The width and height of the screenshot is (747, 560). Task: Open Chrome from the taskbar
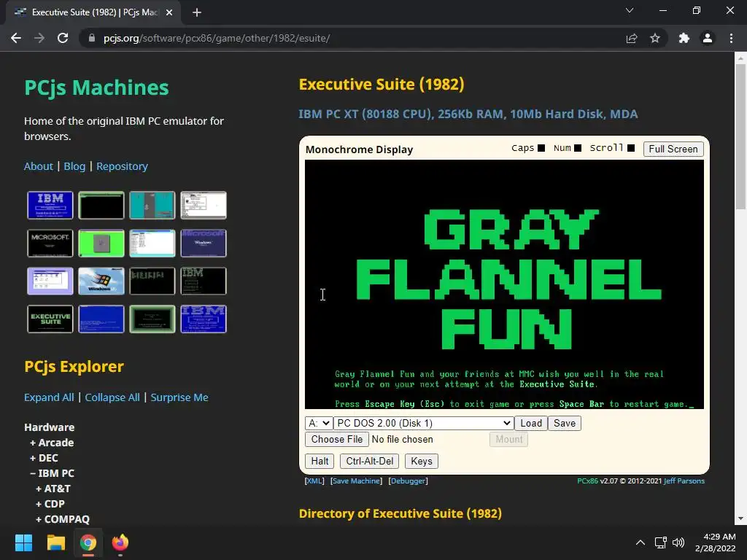click(88, 542)
